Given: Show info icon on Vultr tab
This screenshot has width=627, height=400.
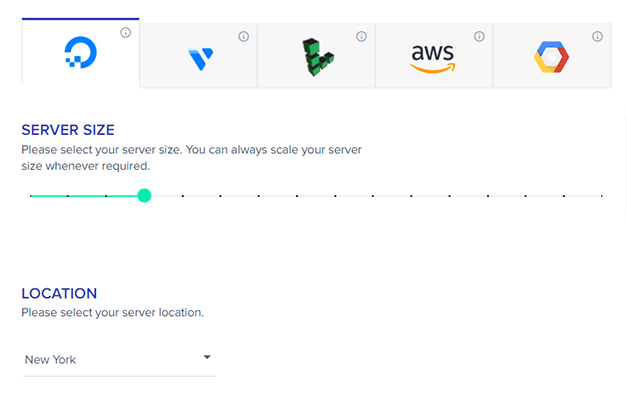Looking at the screenshot, I should tap(243, 37).
